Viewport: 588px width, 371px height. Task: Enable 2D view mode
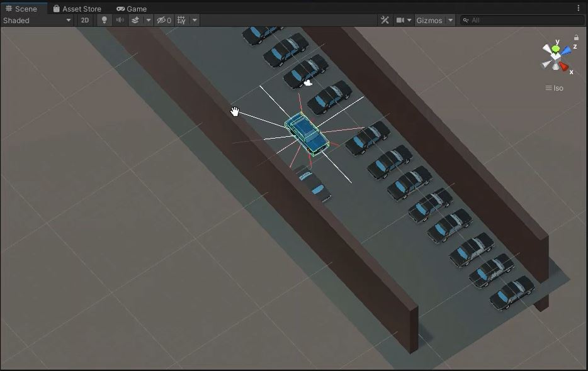click(85, 20)
